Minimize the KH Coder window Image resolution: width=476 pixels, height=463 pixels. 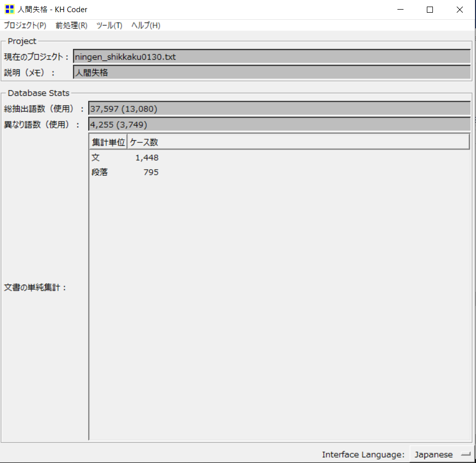(400, 10)
